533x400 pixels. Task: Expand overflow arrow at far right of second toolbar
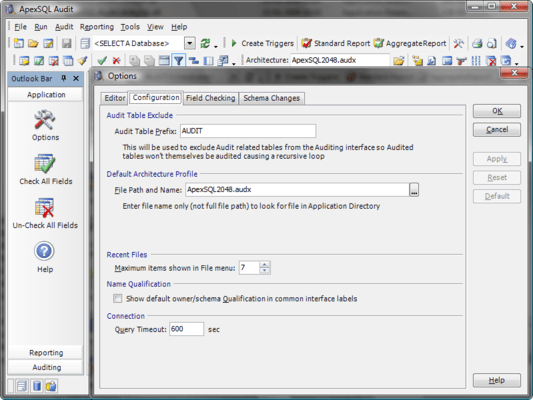click(x=517, y=63)
